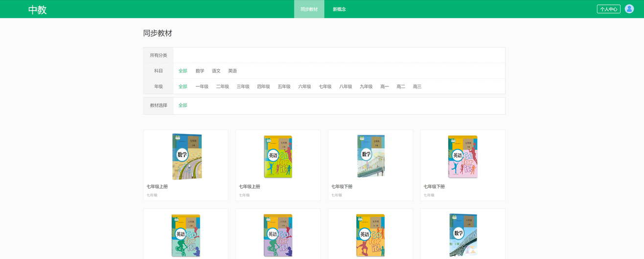Open the 七年级上册 数学 book cover
Screen dimensions: 644x259
pos(186,157)
